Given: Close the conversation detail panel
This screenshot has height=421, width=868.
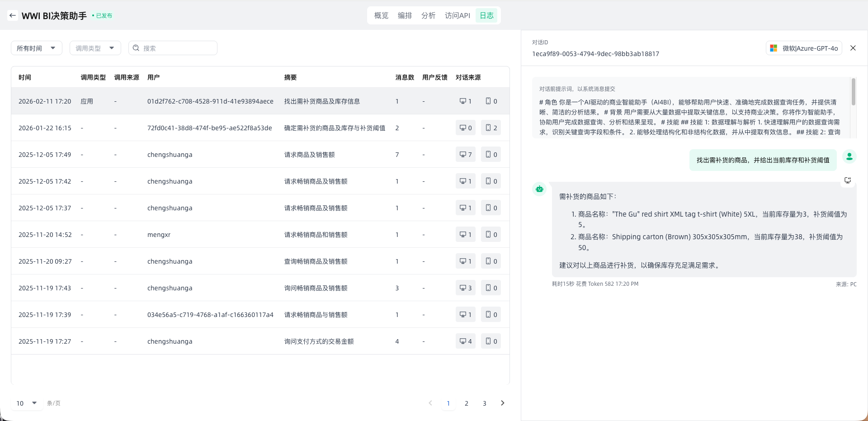Looking at the screenshot, I should coord(853,48).
